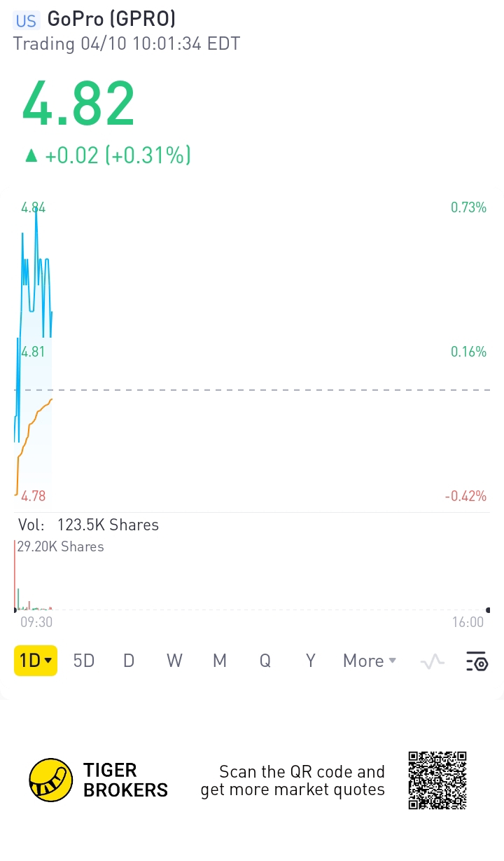This screenshot has height=861, width=504.
Task: Expand the 1D timeframe dropdown
Action: [36, 661]
